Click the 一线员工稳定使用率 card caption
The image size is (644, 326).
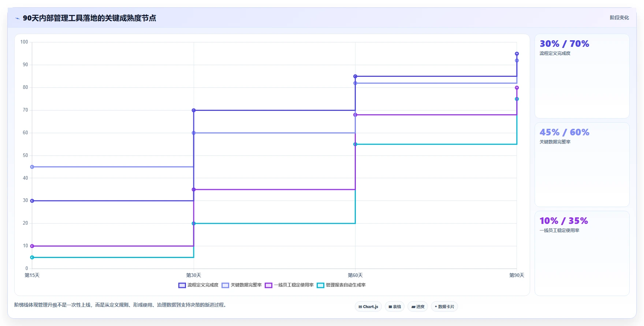pyautogui.click(x=559, y=231)
